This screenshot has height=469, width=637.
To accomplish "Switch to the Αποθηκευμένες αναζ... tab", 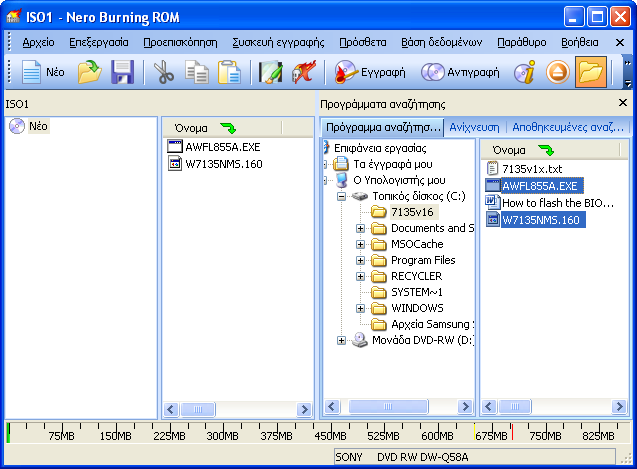I will [x=568, y=127].
